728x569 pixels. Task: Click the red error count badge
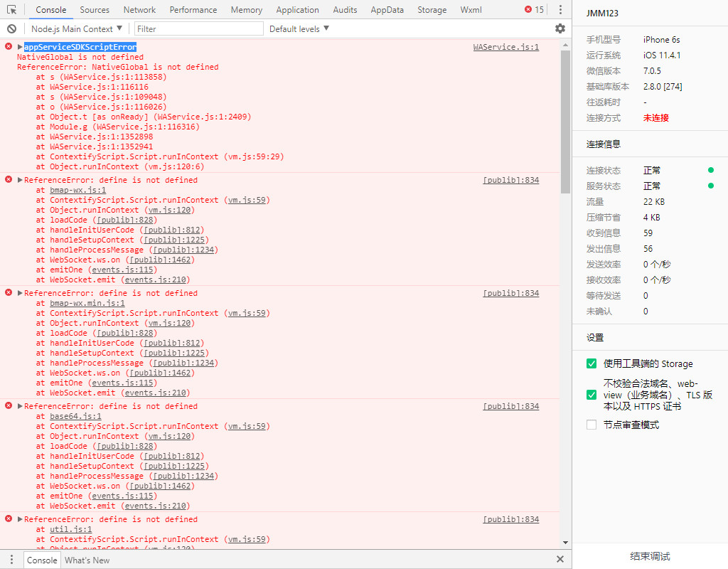(534, 10)
